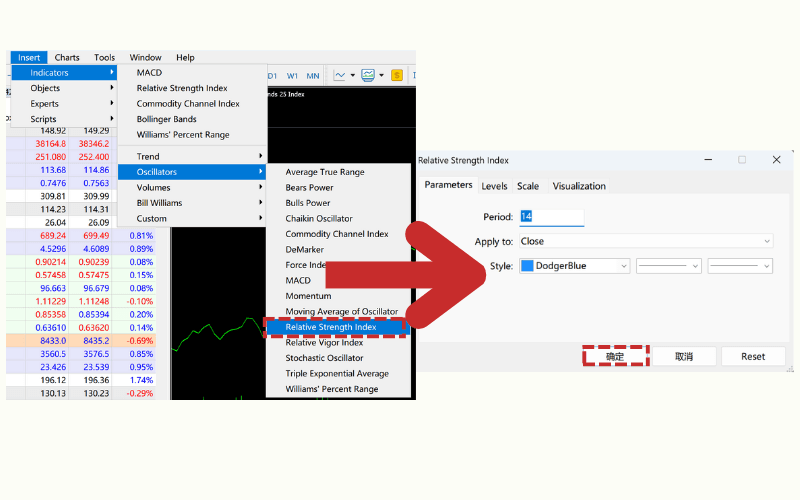The image size is (800, 500).
Task: Select Triple Exponential Average oscillator
Action: click(338, 373)
